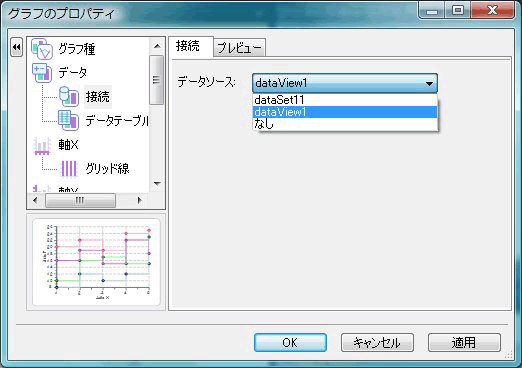The image size is (522, 368).
Task: Click the 適用 button
Action: [x=464, y=343]
